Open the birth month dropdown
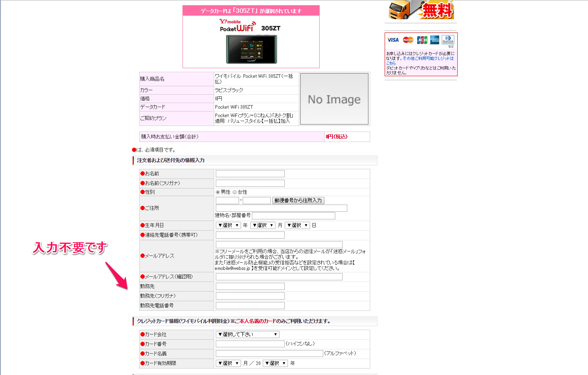The width and height of the screenshot is (588, 375). coord(263,225)
